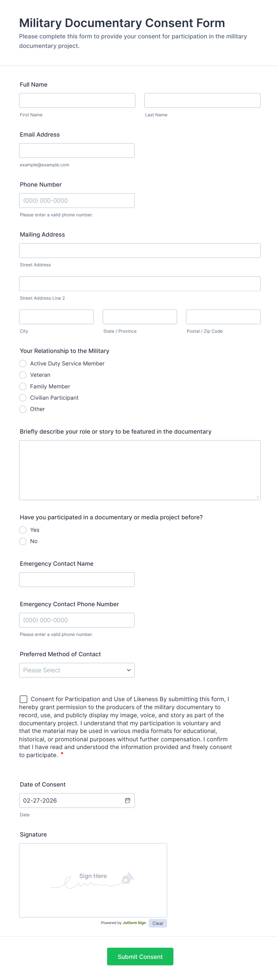Image resolution: width=277 pixels, height=980 pixels.
Task: Click into the Email Address field
Action: [x=77, y=151]
